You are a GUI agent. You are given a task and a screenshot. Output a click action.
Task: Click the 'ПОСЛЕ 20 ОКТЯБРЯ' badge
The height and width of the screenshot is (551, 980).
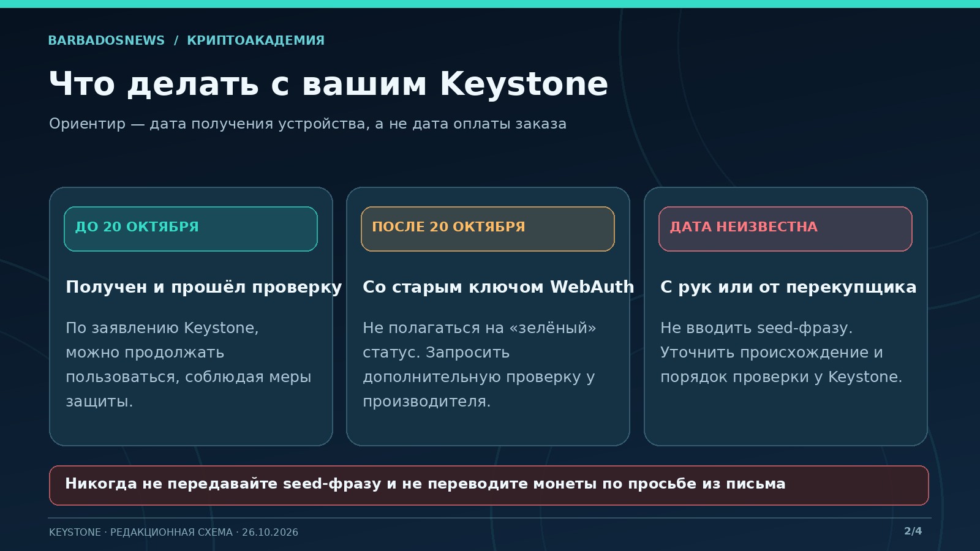coord(488,229)
